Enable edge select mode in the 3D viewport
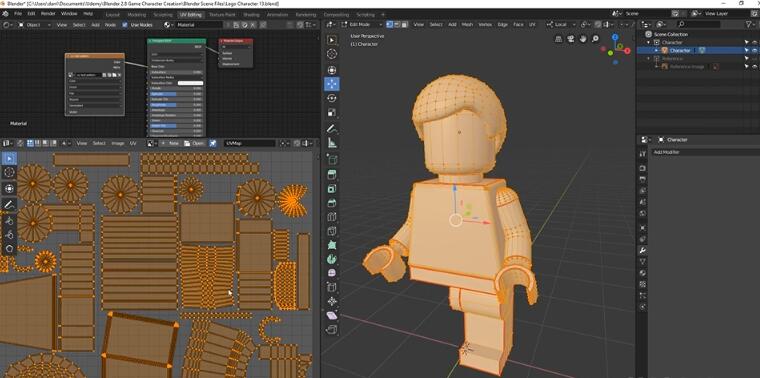 (396, 24)
